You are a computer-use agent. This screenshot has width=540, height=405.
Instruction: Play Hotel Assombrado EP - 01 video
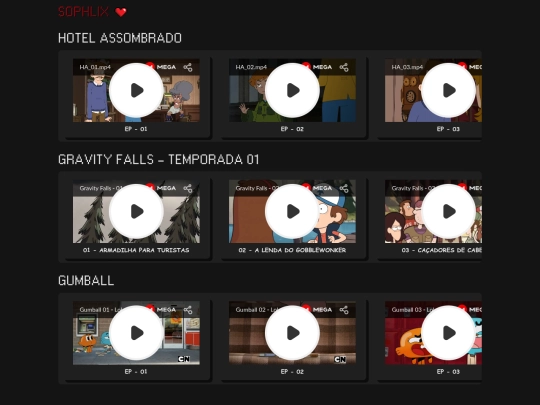(x=136, y=90)
